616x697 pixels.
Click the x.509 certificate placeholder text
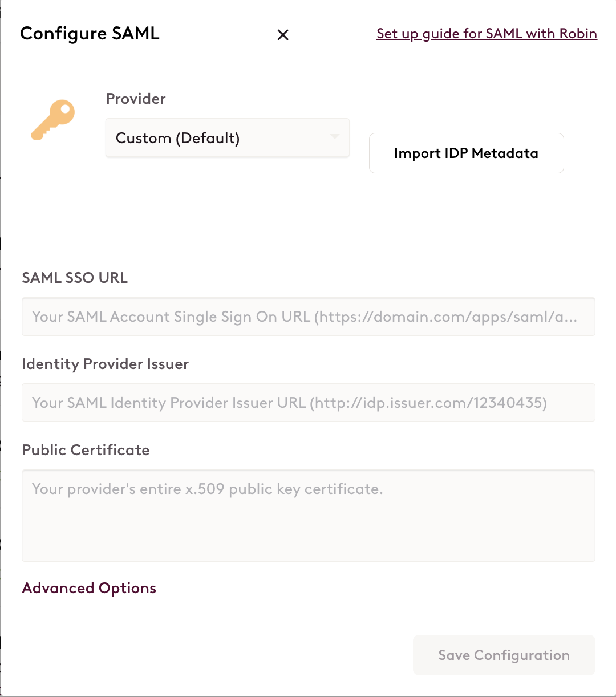pyautogui.click(x=208, y=489)
